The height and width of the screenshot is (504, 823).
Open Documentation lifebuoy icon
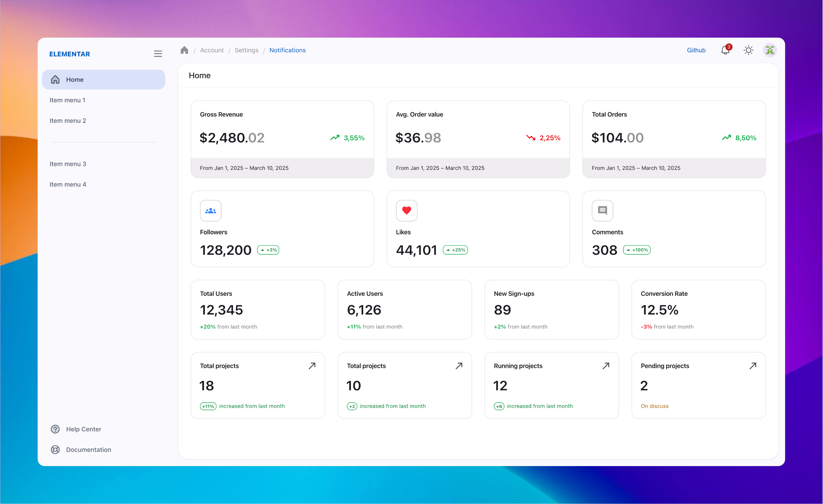pos(55,450)
